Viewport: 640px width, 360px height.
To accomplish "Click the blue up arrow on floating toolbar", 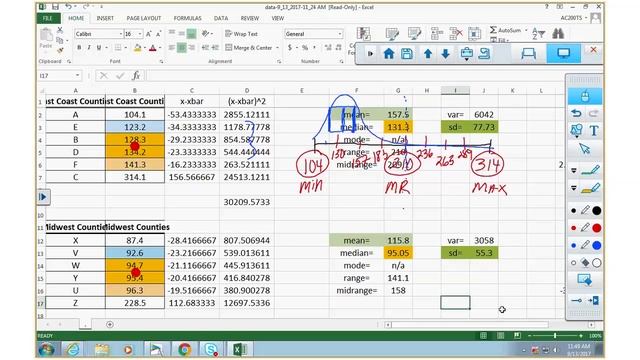I will point(428,53).
